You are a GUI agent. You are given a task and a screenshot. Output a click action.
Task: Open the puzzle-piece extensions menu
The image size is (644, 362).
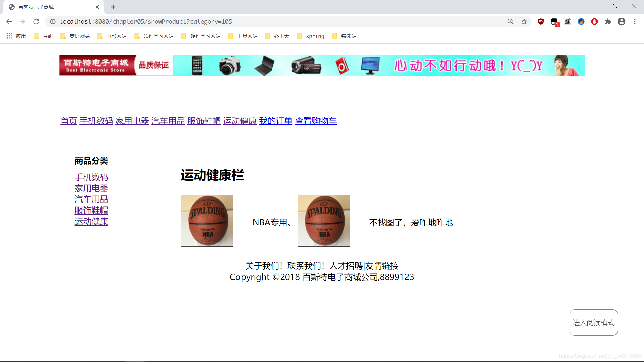pos(608,22)
